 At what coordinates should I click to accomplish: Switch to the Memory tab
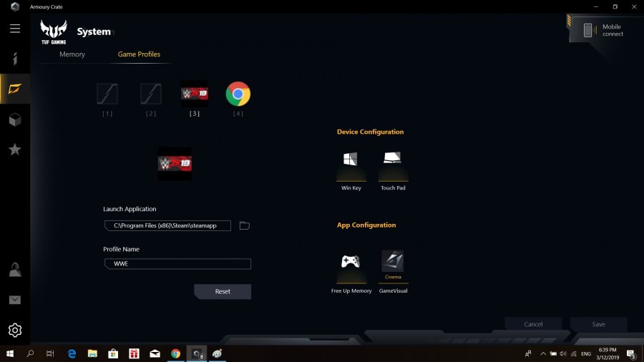tap(72, 54)
